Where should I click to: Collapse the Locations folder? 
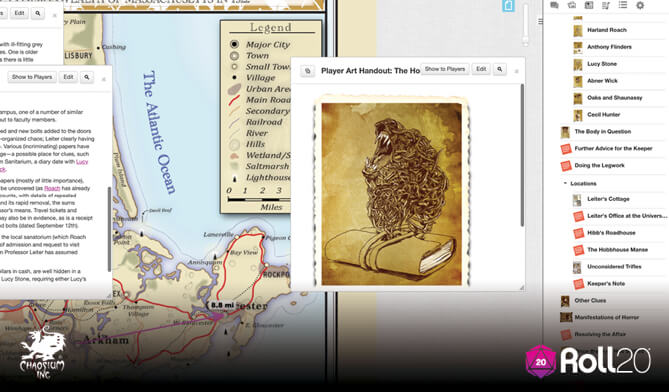click(565, 183)
